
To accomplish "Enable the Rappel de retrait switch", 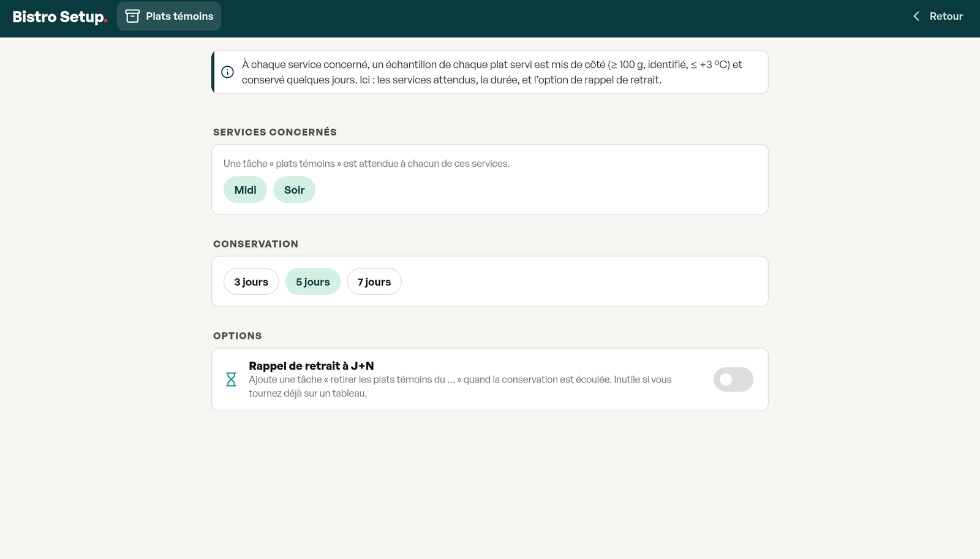I will coord(733,379).
